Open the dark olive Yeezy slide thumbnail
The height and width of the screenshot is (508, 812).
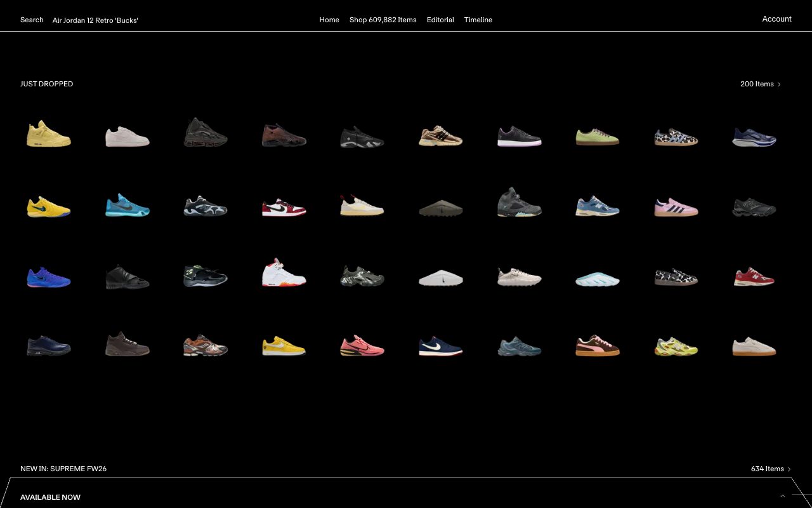pyautogui.click(x=441, y=208)
